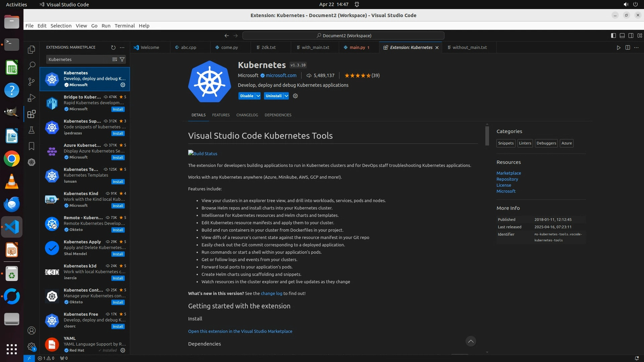This screenshot has height=362, width=644.
Task: Open Extensions panel more actions menu
Action: 122,48
